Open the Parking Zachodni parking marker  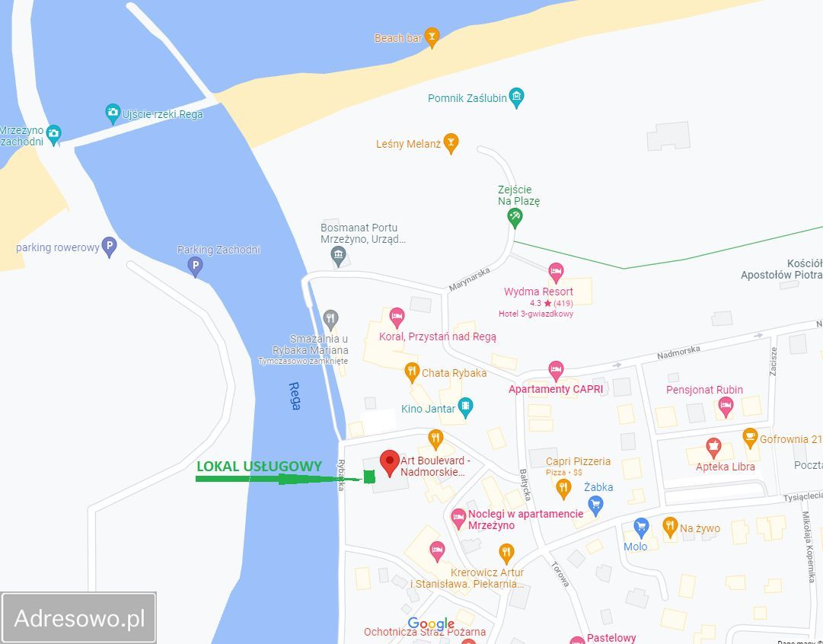coord(195,266)
